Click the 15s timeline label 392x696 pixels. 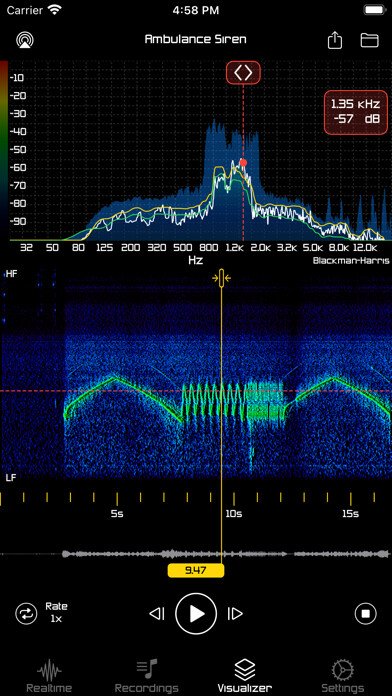coord(350,514)
